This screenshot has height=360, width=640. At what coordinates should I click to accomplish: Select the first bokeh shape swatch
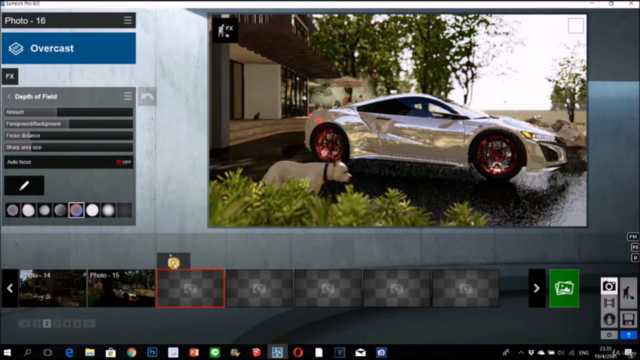(x=13, y=210)
